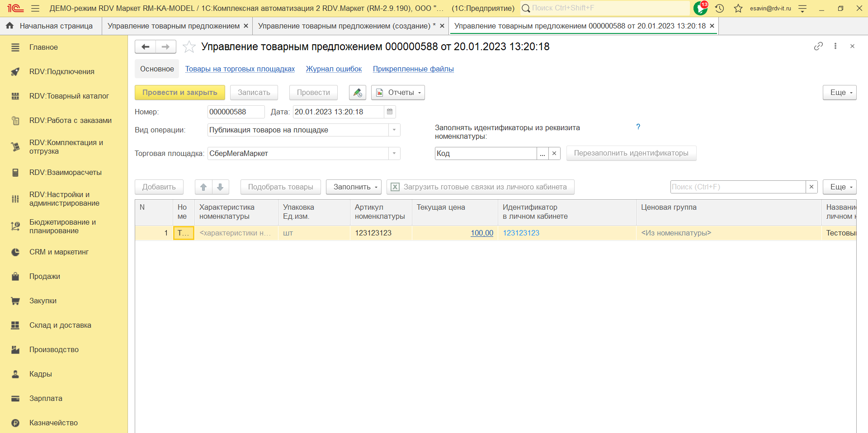Click the help question mark for identifiers
The height and width of the screenshot is (433, 868).
coord(638,127)
